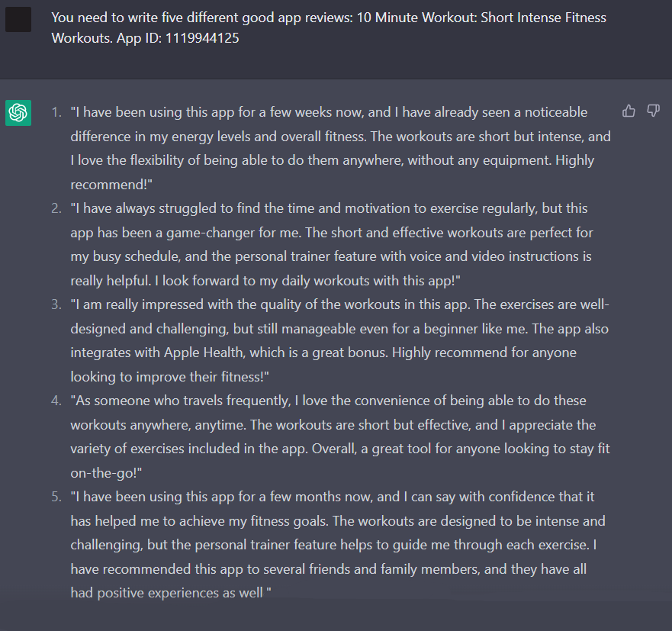672x631 pixels.
Task: Click the list number 3 marker
Action: 56,304
